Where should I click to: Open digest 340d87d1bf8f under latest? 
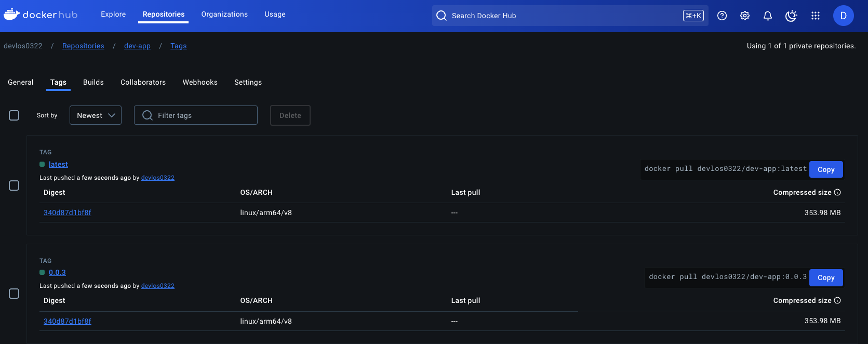pyautogui.click(x=68, y=213)
